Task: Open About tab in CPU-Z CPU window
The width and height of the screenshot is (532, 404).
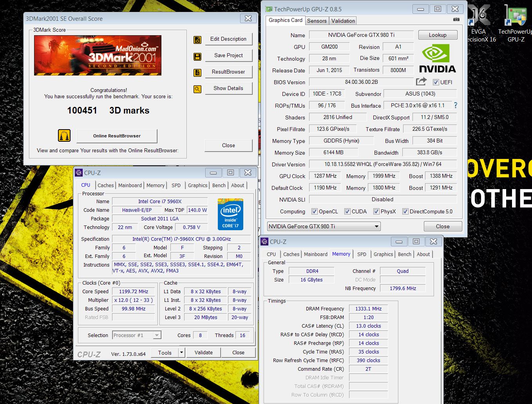Action: pos(237,185)
